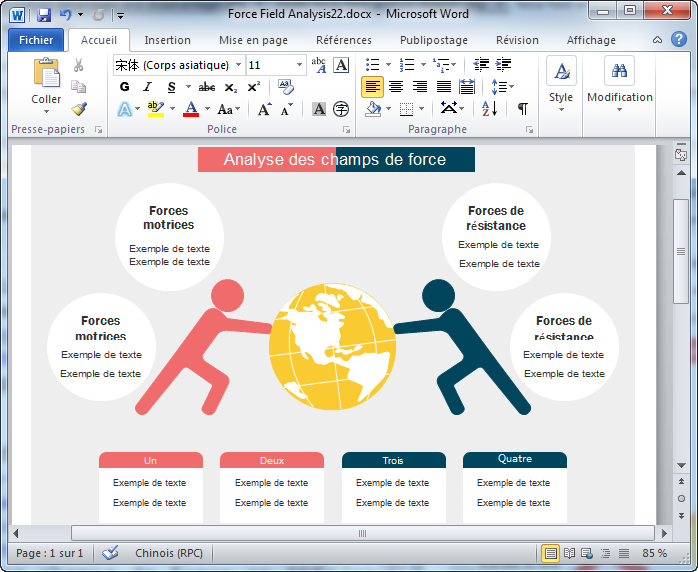Open the Fichier menu tab
698x572 pixels.
click(x=36, y=40)
